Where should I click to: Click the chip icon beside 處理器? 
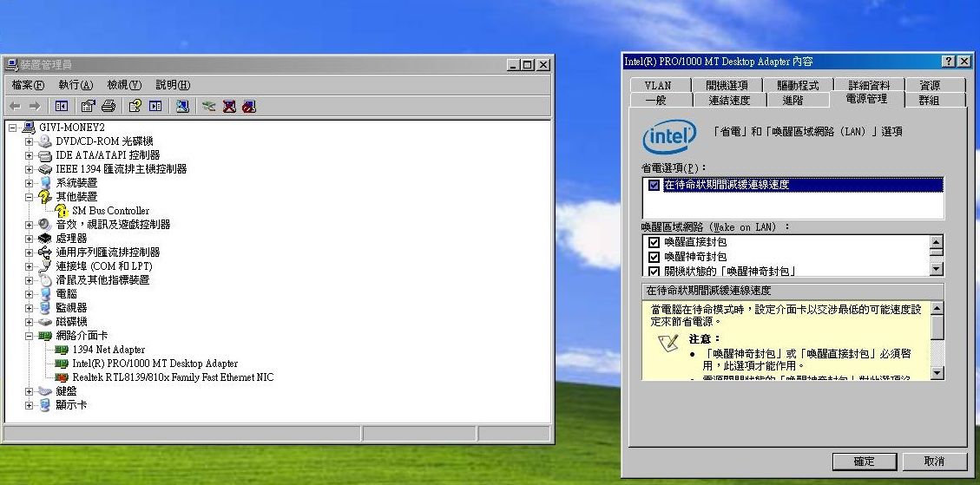[45, 238]
